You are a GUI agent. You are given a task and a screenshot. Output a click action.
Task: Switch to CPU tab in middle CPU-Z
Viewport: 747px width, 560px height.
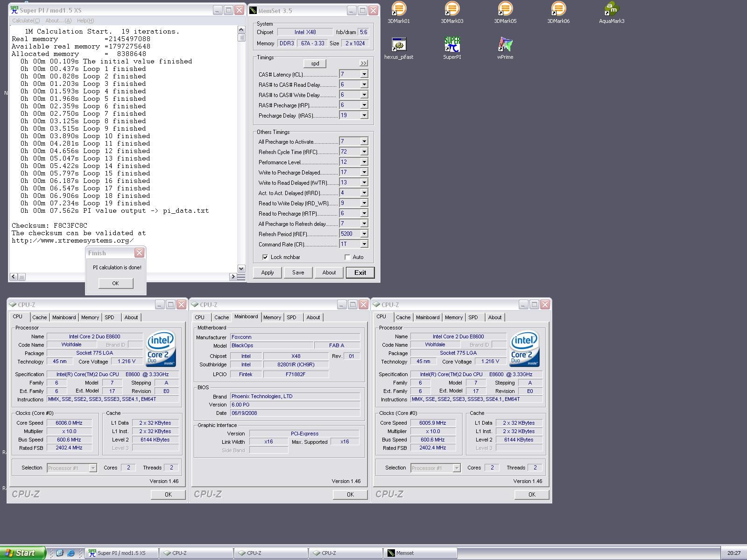click(199, 317)
